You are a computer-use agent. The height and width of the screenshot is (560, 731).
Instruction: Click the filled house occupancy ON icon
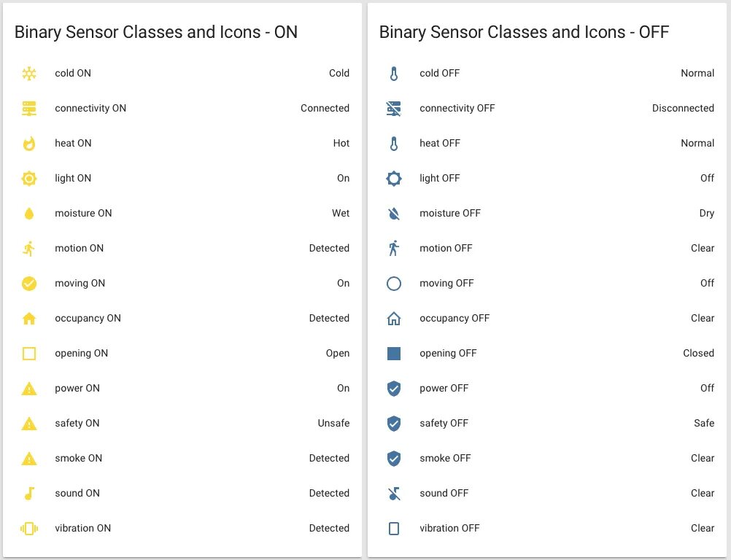point(29,319)
